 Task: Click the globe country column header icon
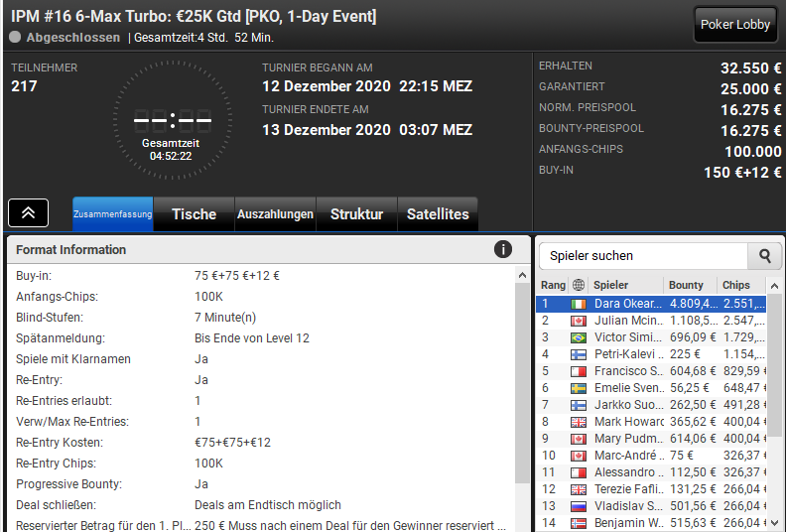579,285
